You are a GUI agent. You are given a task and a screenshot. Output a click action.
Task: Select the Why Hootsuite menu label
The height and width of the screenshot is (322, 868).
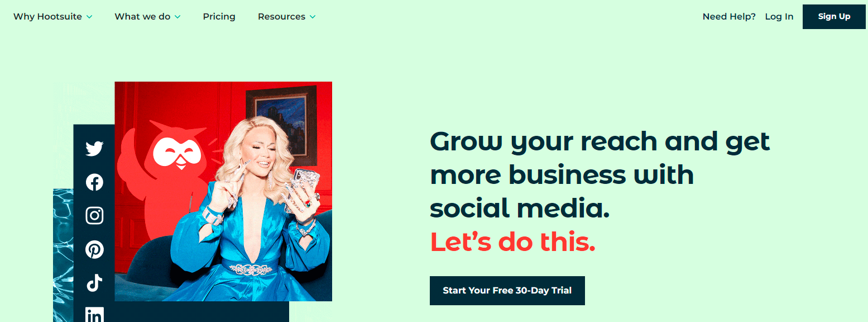tap(47, 17)
